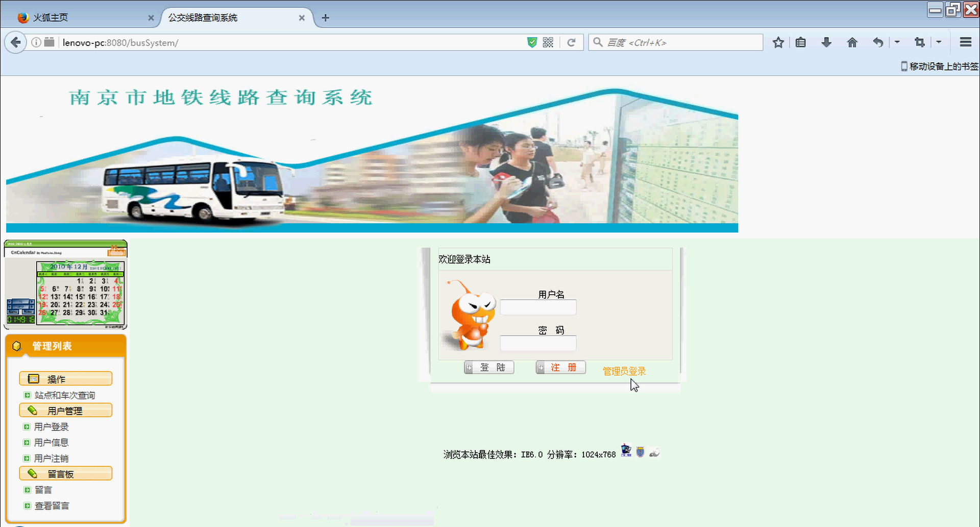Reload the page with the refresh icon
This screenshot has height=527, width=980.
click(572, 42)
